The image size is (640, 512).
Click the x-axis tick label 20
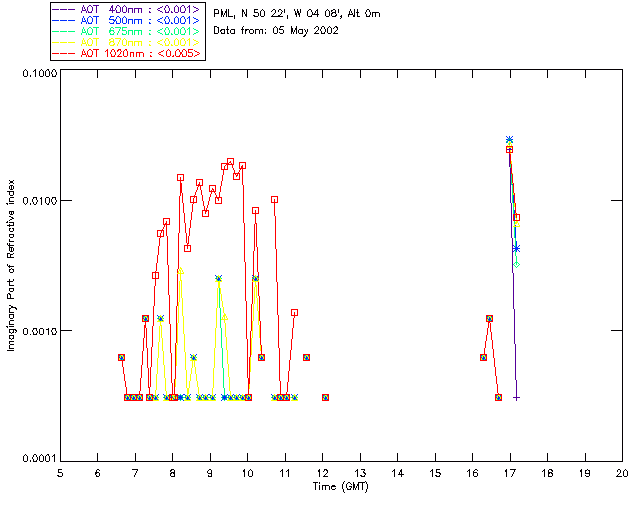622,473
